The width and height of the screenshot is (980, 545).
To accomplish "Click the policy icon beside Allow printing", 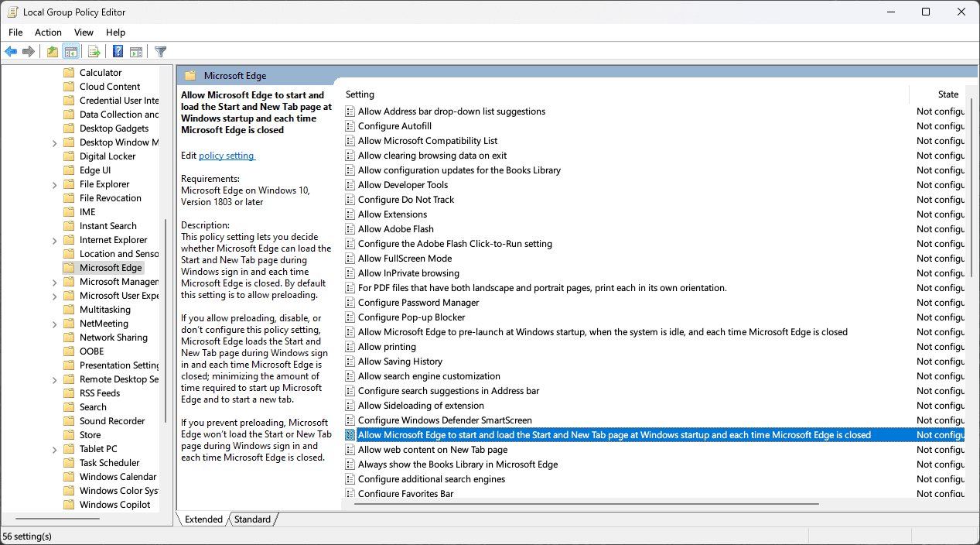I will pos(350,347).
